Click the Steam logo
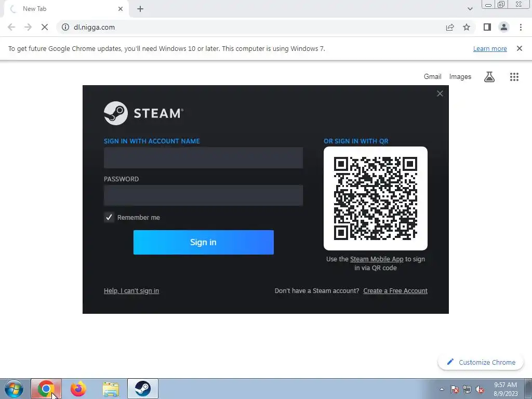The height and width of the screenshot is (399, 532). [x=143, y=113]
